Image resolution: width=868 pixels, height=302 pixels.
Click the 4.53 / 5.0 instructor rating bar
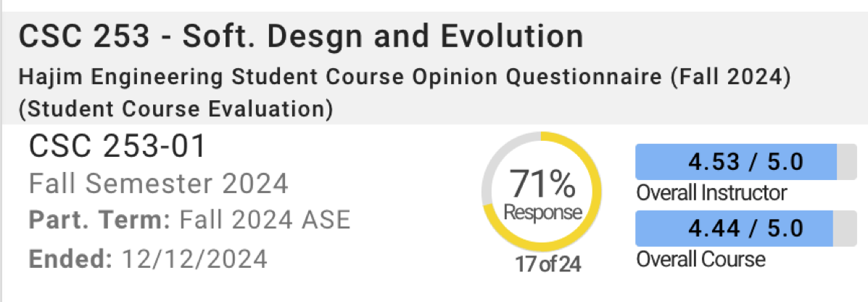(x=735, y=162)
